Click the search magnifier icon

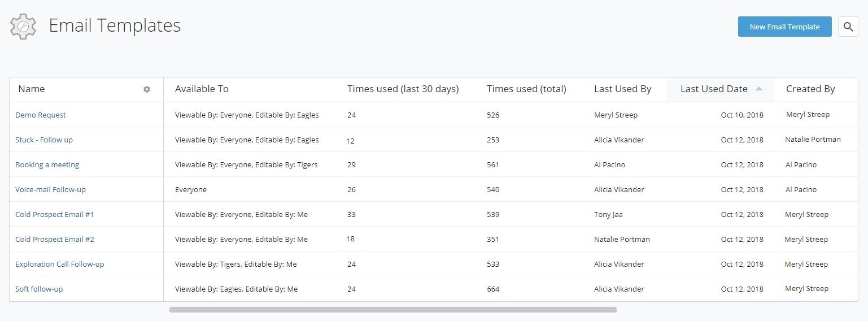click(848, 27)
